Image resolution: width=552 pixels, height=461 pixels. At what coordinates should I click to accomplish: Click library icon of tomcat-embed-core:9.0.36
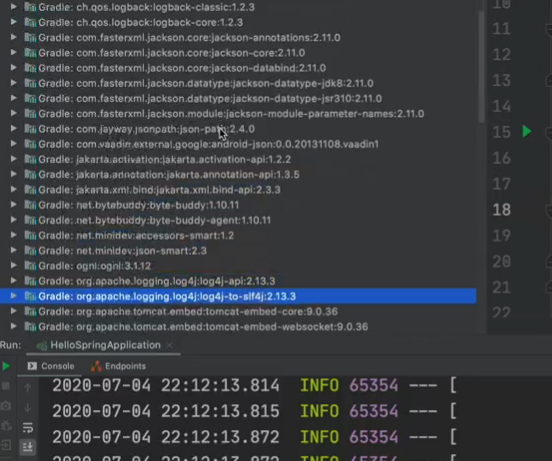pyautogui.click(x=30, y=311)
